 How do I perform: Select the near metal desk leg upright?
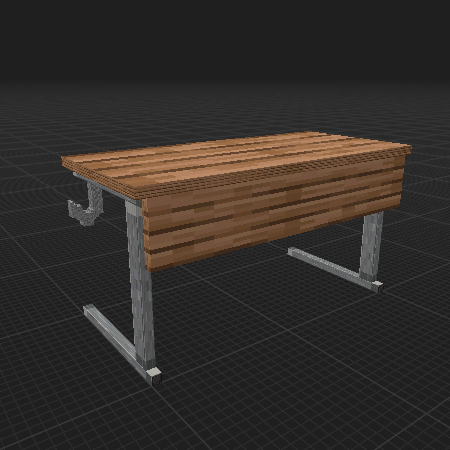141,283
